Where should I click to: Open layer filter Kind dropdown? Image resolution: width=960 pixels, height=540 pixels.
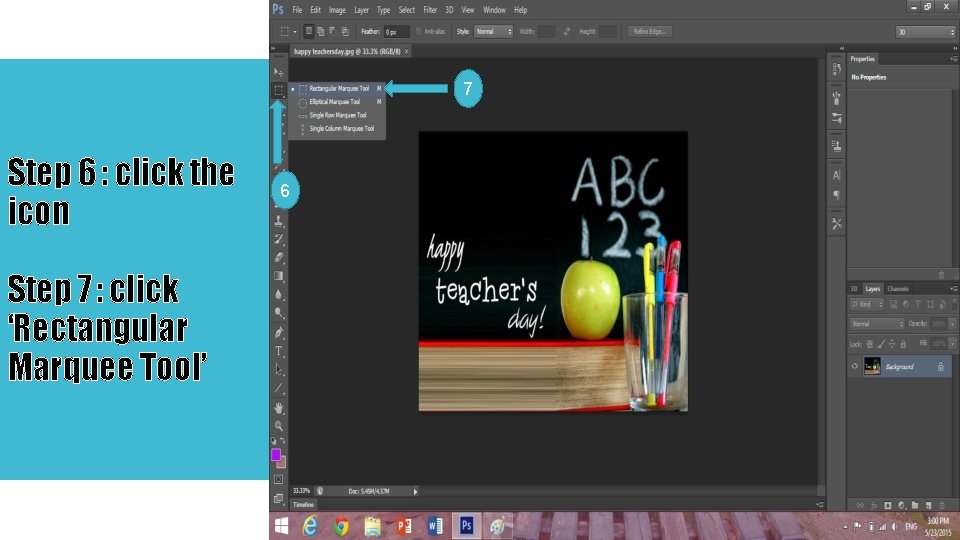pyautogui.click(x=866, y=304)
